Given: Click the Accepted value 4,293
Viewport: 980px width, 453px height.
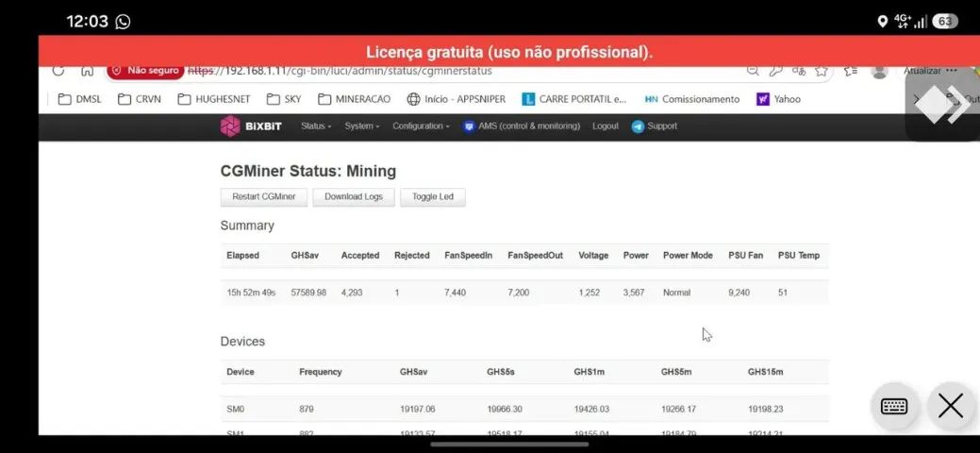Looking at the screenshot, I should pos(352,293).
